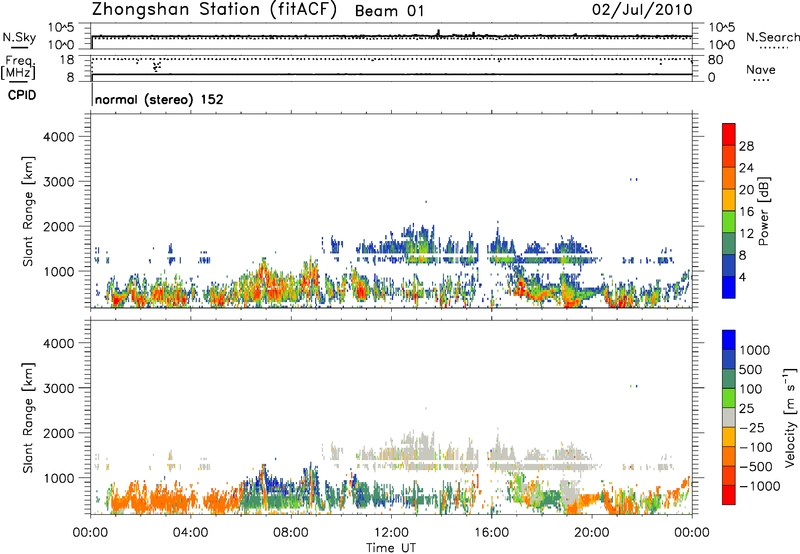Viewport: 800px width, 554px height.
Task: Click the 1000 tick on velocity panel
Action: click(x=58, y=478)
